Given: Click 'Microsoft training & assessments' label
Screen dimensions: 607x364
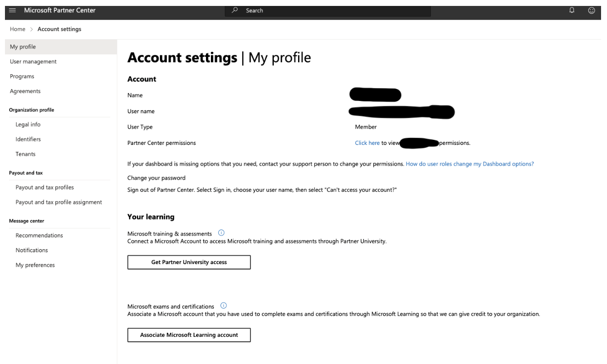Looking at the screenshot, I should (x=170, y=233).
